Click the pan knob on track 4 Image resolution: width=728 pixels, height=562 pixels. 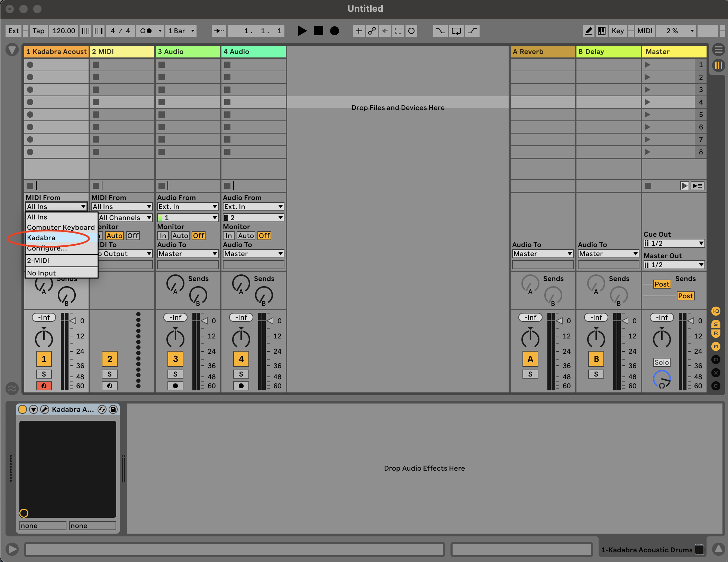click(241, 339)
